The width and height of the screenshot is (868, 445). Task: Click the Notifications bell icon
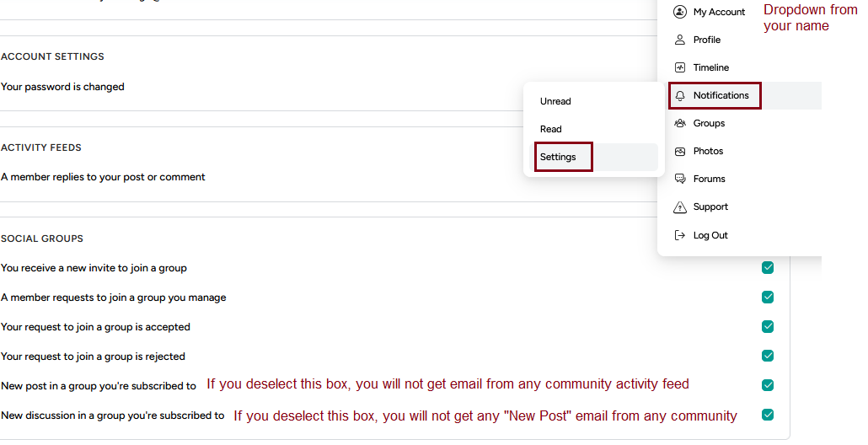[680, 96]
